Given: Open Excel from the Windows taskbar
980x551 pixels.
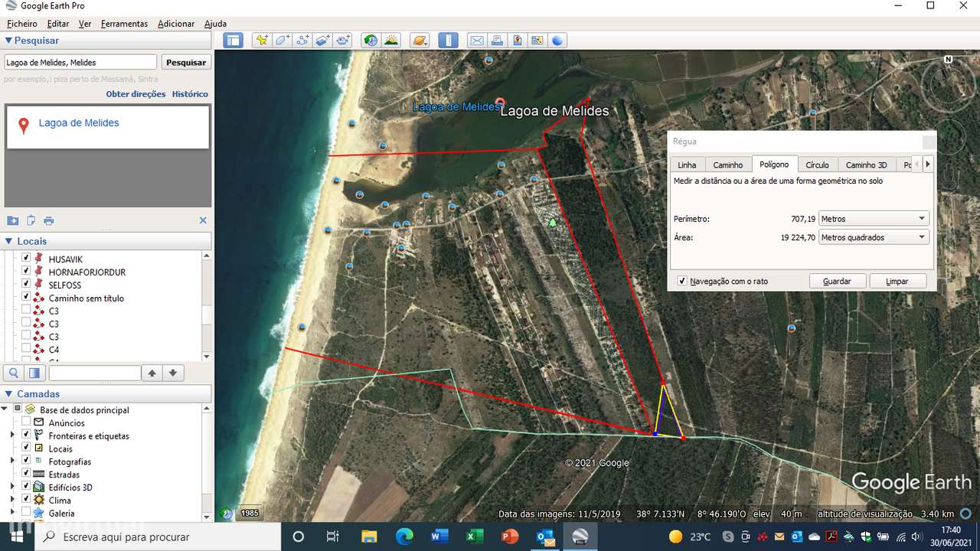Looking at the screenshot, I should [475, 536].
